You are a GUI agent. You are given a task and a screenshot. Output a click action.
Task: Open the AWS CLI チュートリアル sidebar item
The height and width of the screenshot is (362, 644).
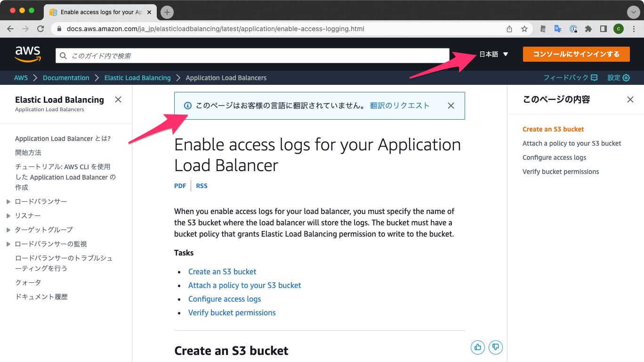[x=65, y=177]
